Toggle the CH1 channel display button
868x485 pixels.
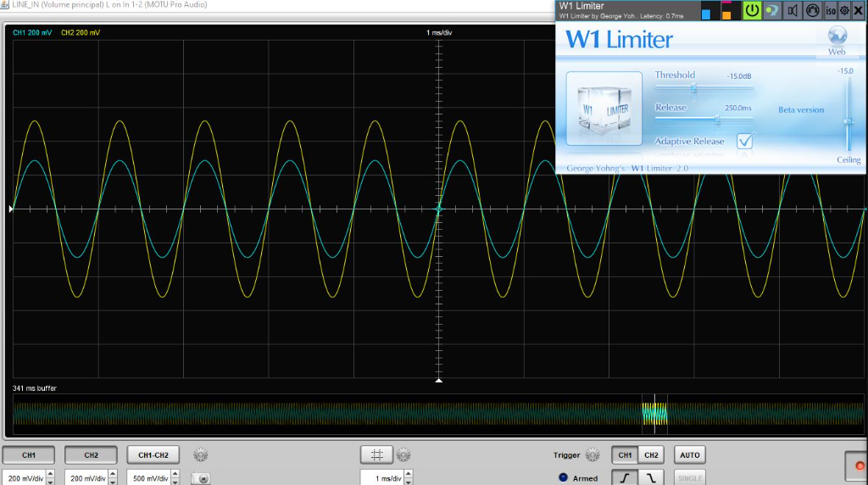pos(29,455)
